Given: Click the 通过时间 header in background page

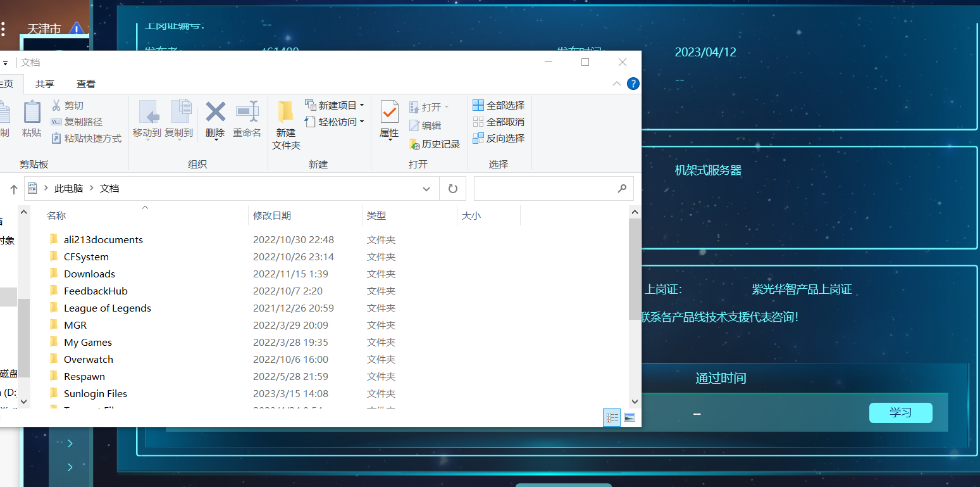Looking at the screenshot, I should click(x=721, y=378).
